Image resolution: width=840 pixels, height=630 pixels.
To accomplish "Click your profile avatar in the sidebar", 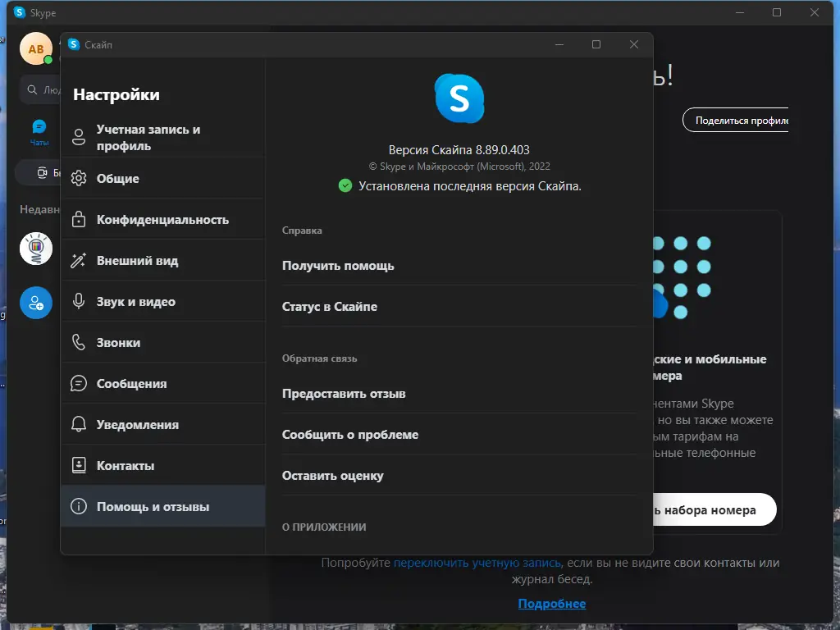I will 36,48.
